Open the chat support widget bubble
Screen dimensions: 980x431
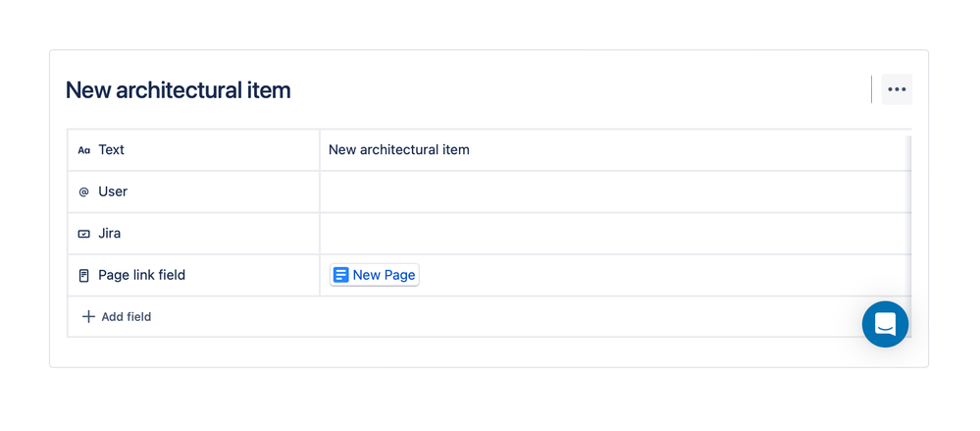[x=885, y=324]
